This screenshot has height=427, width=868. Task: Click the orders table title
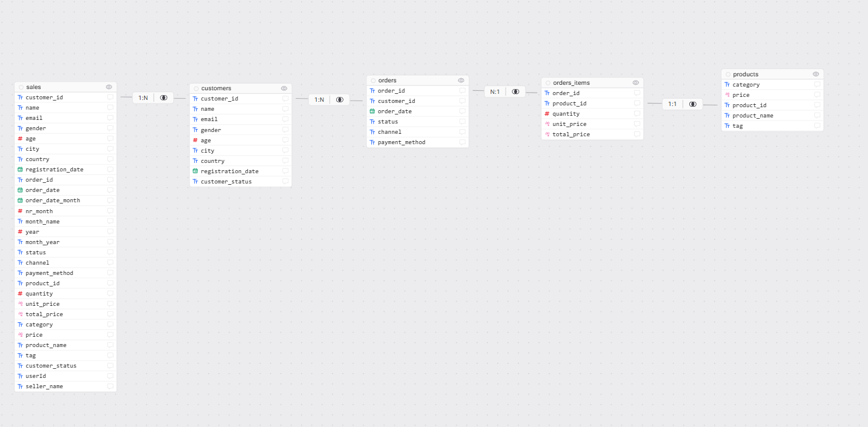point(387,80)
